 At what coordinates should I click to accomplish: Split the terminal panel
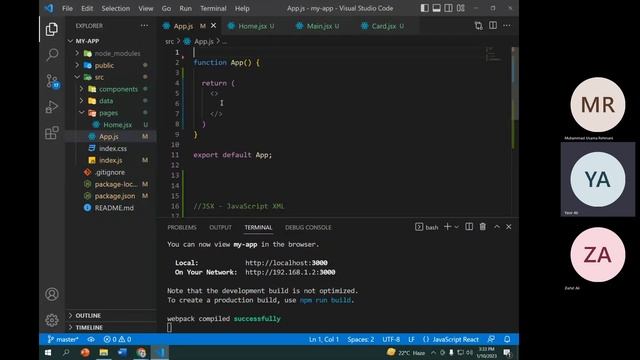[x=469, y=227]
